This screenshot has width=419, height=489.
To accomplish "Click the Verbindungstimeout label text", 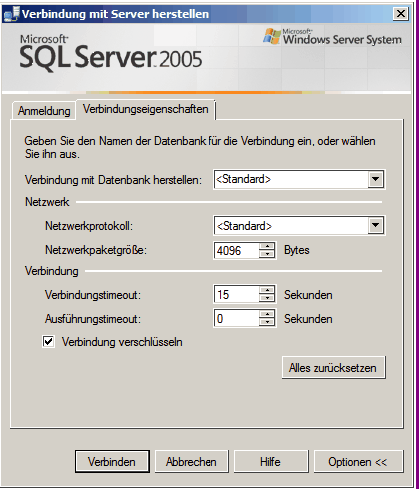I will point(93,295).
